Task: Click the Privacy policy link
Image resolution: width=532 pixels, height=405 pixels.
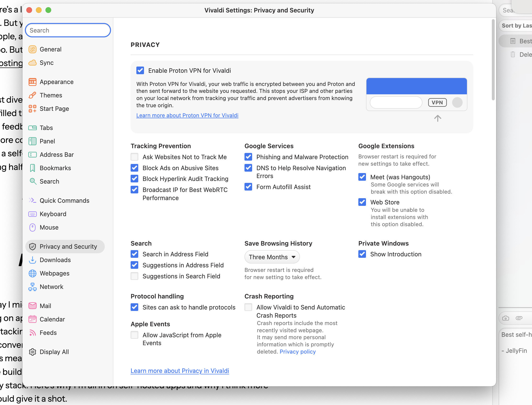Action: pos(298,352)
